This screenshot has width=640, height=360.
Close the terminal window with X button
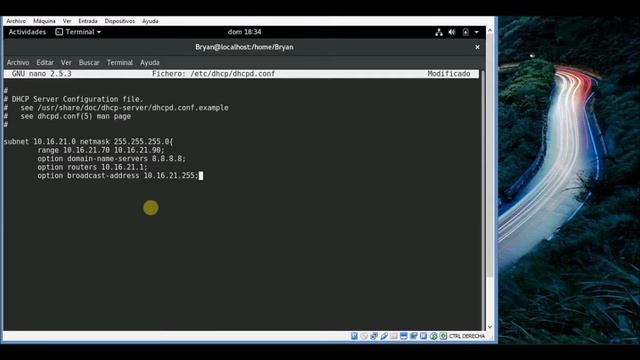point(477,47)
